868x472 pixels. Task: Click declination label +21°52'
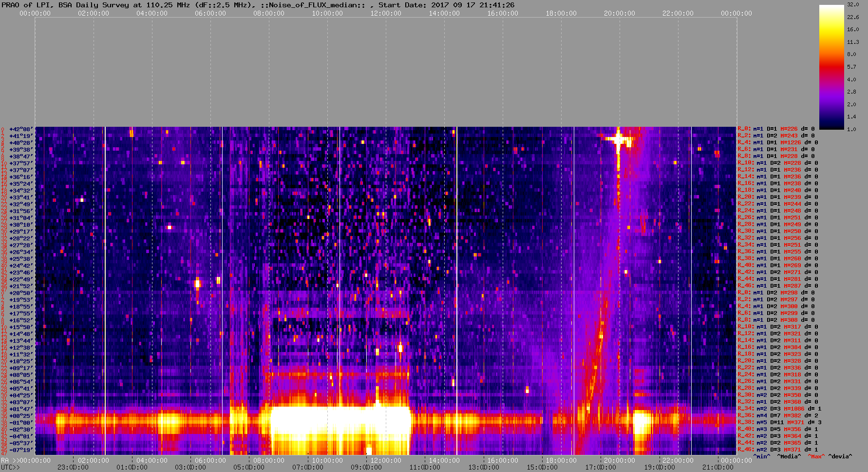[21, 286]
